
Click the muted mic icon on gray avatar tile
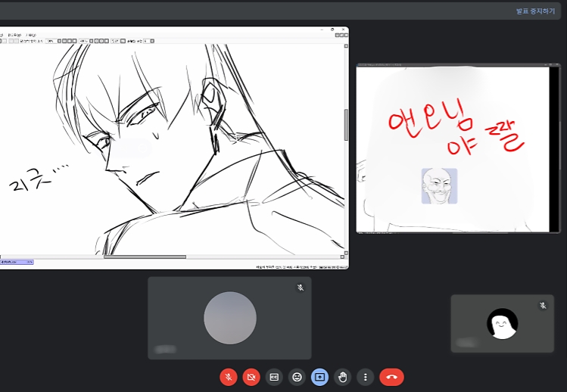click(x=301, y=288)
